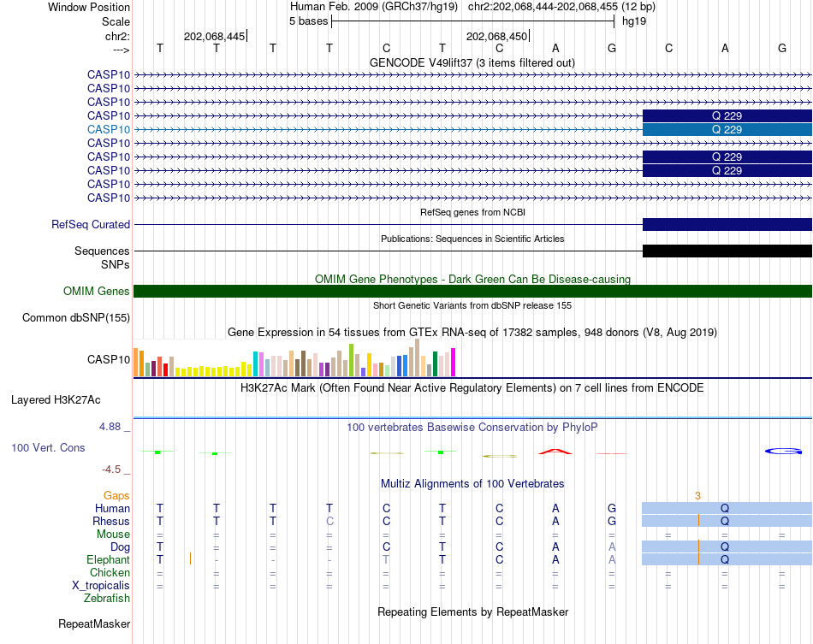Select the Zebrafish species label
813x644 pixels.
[107, 599]
